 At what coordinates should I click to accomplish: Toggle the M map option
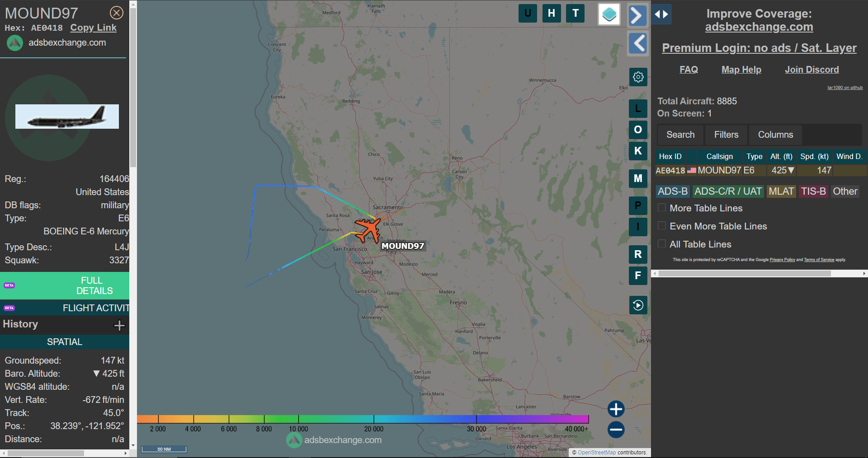click(x=638, y=178)
